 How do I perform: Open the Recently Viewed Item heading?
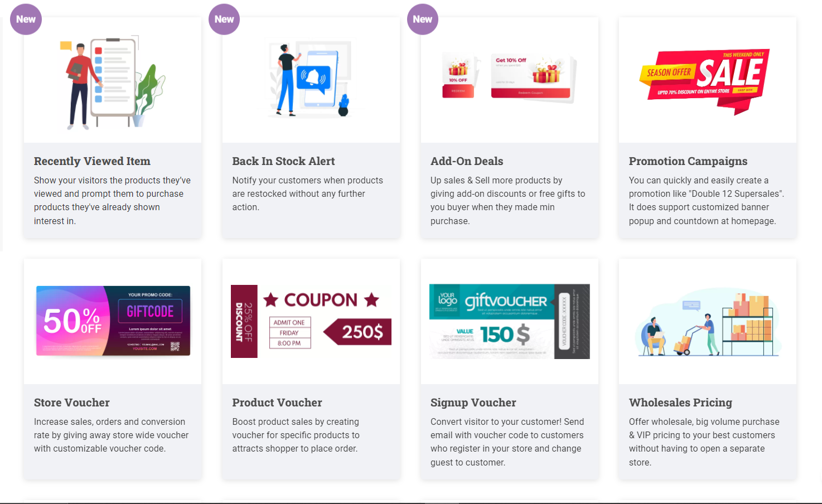[92, 161]
